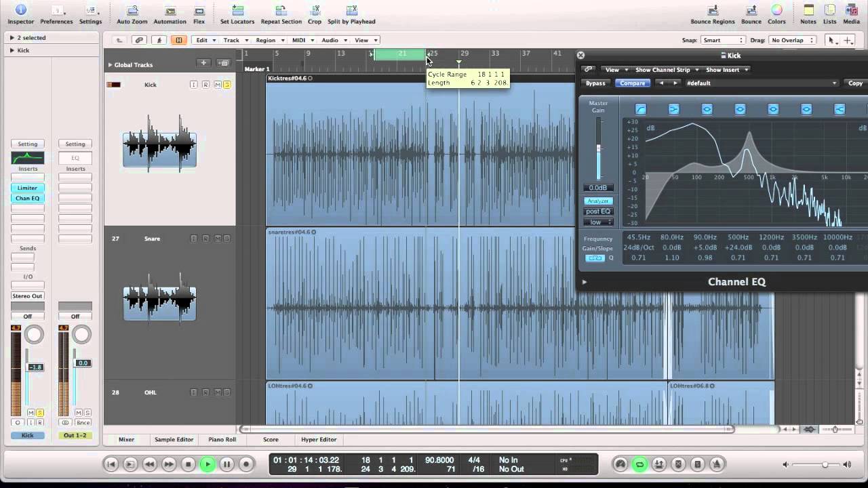868x488 pixels.
Task: Click the duplicate track button
Action: pos(223,63)
